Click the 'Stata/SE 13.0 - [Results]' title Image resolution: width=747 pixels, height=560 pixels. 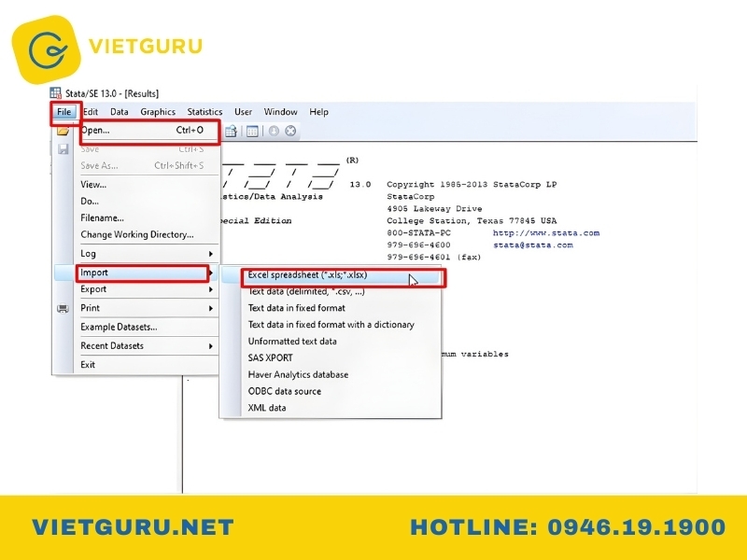click(x=112, y=94)
